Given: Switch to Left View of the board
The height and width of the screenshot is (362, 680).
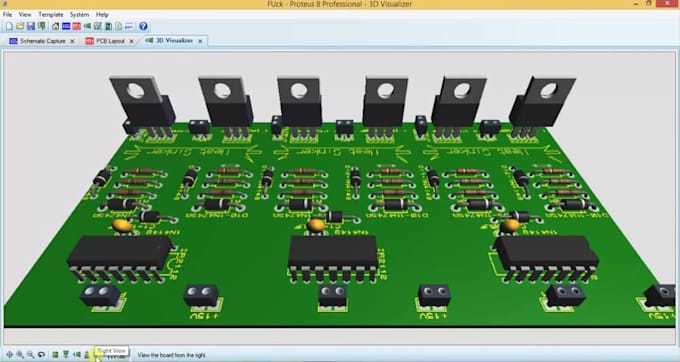Looking at the screenshot, I should (77, 355).
